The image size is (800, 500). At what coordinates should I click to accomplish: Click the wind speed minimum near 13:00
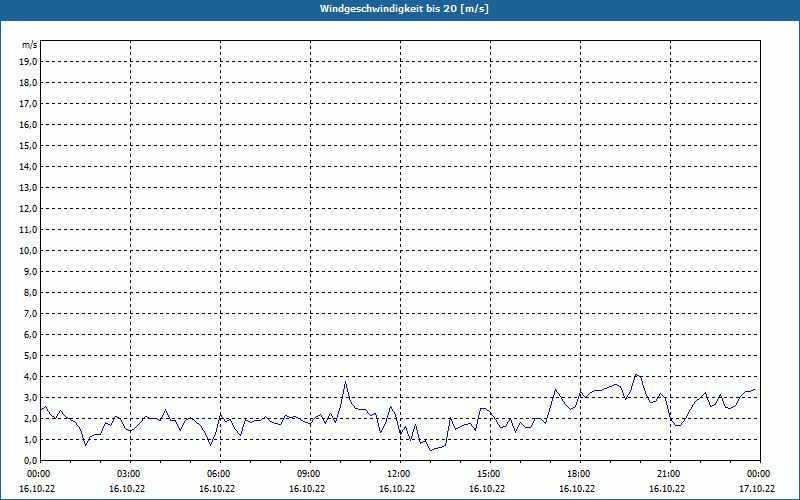click(x=431, y=450)
